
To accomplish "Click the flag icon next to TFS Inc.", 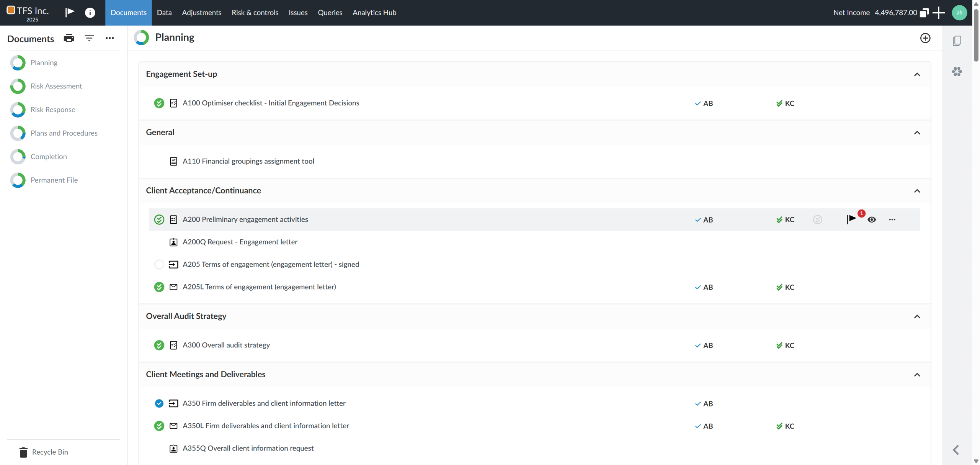I will (70, 13).
